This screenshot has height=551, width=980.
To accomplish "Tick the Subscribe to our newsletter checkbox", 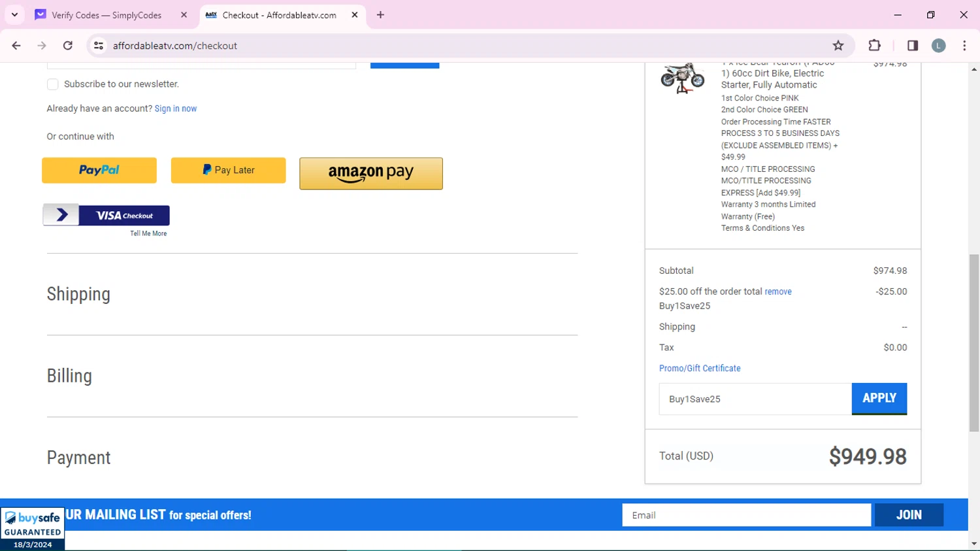I will (53, 84).
